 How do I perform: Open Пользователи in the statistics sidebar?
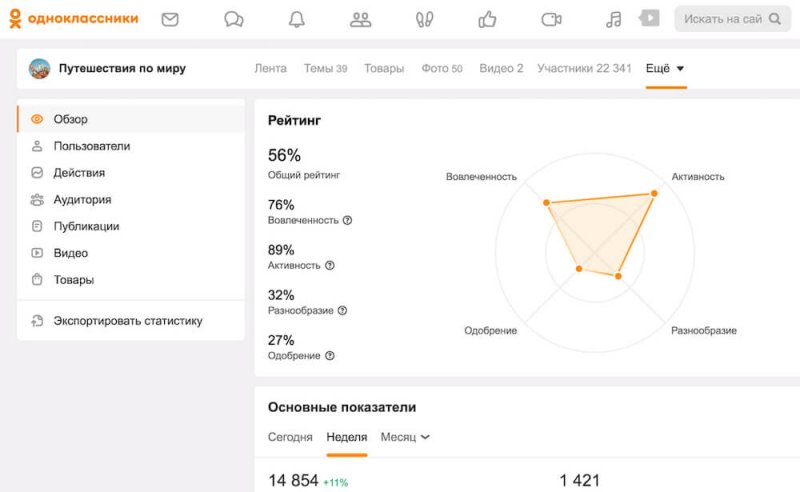[91, 146]
